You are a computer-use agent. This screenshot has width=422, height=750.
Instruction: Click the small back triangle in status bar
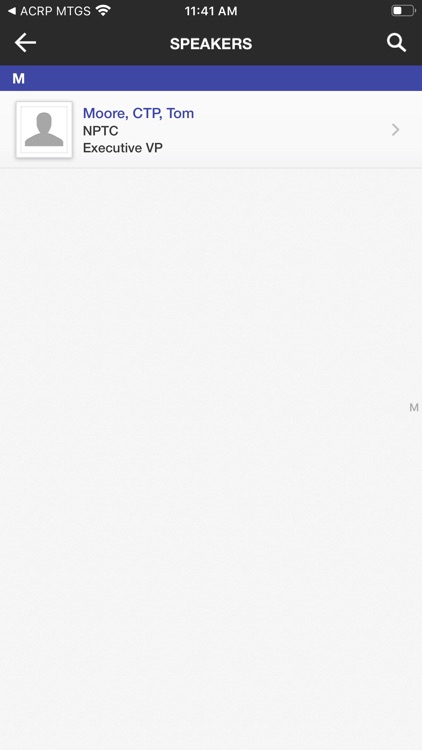point(12,11)
